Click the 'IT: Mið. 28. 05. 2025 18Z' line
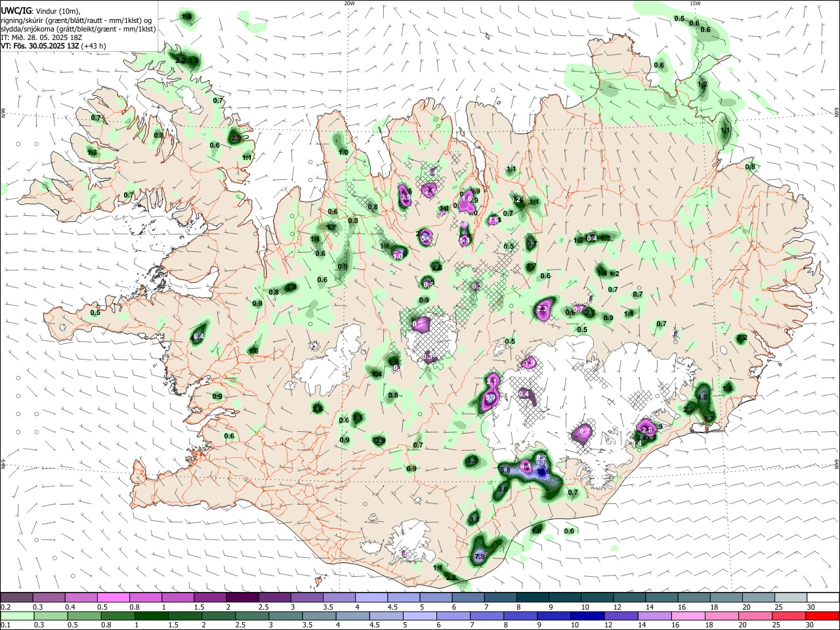 click(x=42, y=37)
